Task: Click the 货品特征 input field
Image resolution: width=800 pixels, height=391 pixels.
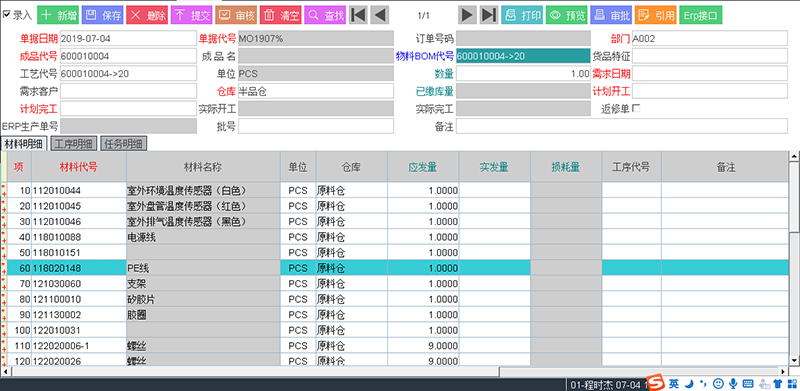Action: pos(710,56)
